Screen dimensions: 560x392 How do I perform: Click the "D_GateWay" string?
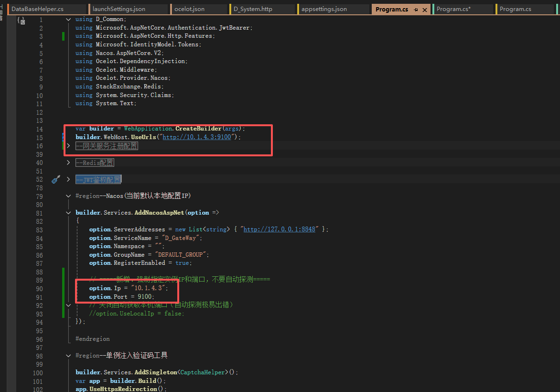click(x=180, y=238)
